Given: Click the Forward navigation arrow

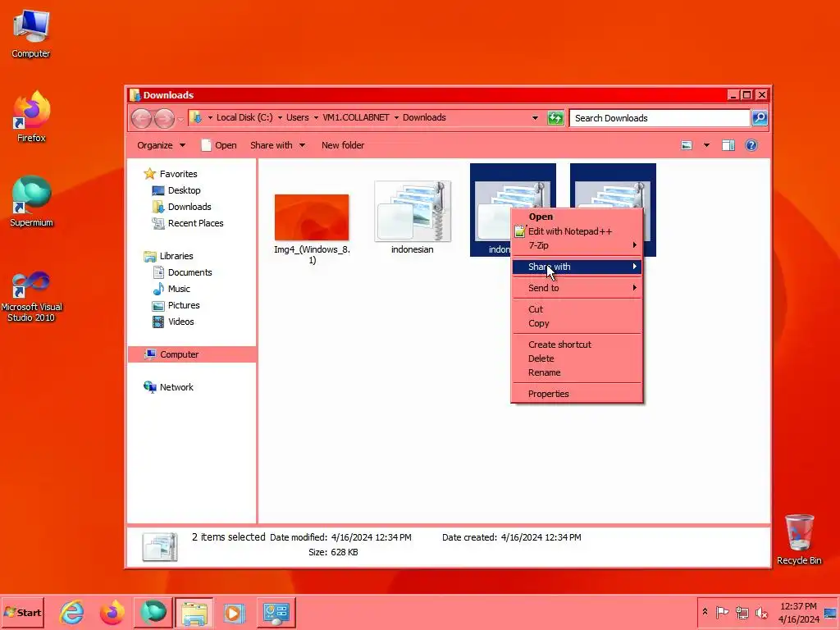Looking at the screenshot, I should [x=164, y=118].
